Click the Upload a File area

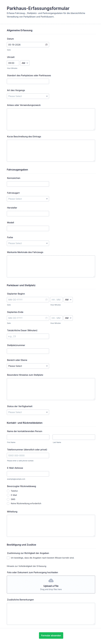(51, 585)
